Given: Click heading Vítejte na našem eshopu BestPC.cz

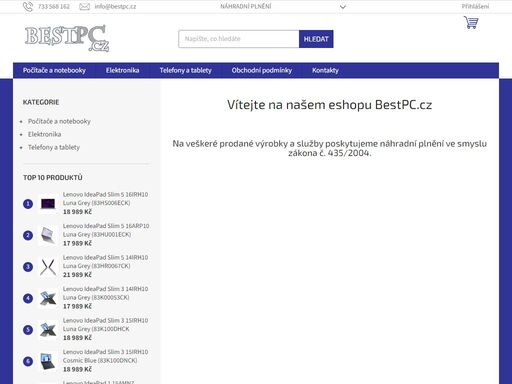Looking at the screenshot, I should (x=329, y=105).
